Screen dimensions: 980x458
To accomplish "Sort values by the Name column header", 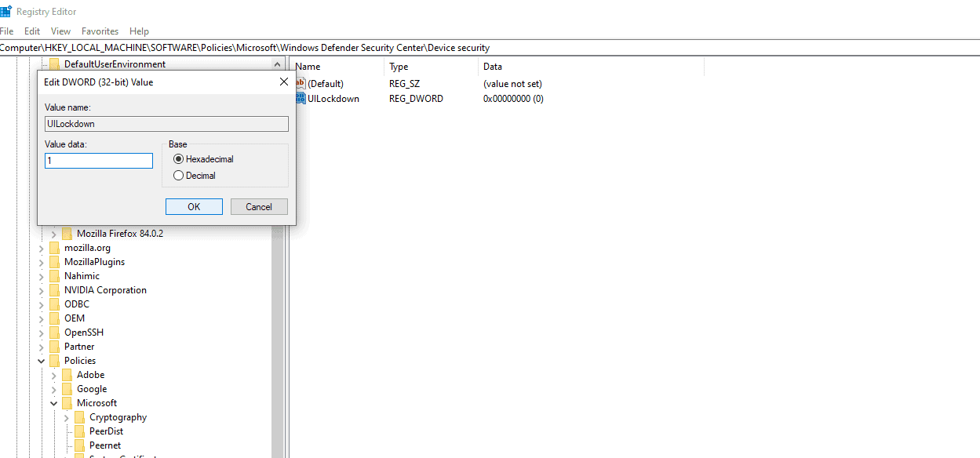I will click(x=337, y=67).
